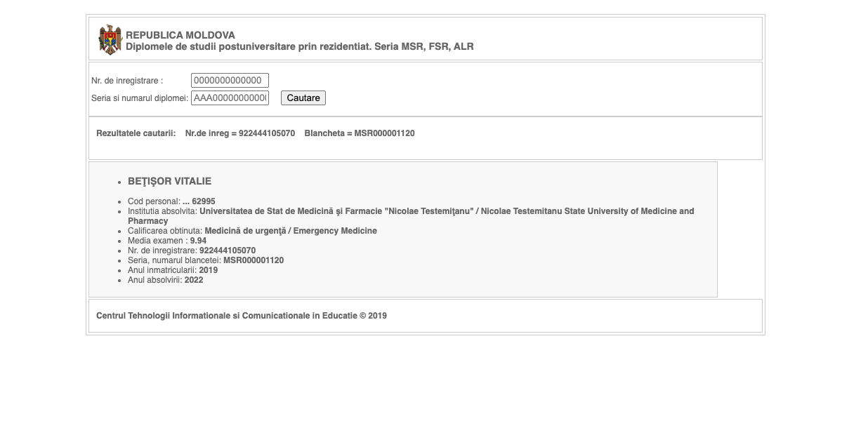The width and height of the screenshot is (868, 421).
Task: Select the 'Nr.de inreg = 922444105070' summary text
Action: click(240, 133)
